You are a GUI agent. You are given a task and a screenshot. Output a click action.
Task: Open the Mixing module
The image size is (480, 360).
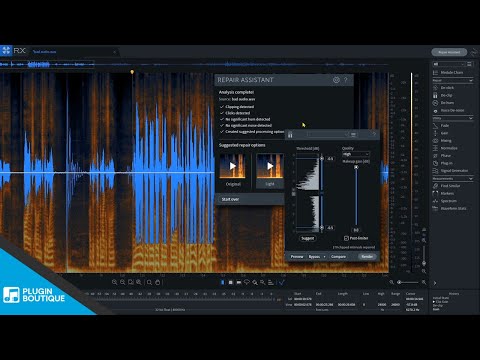[446, 141]
